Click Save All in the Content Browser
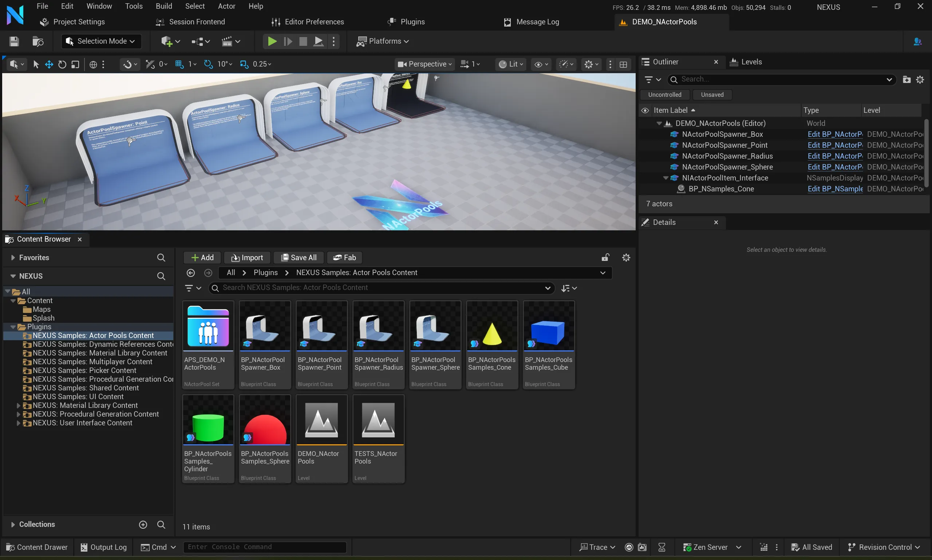The image size is (932, 560). coord(298,257)
